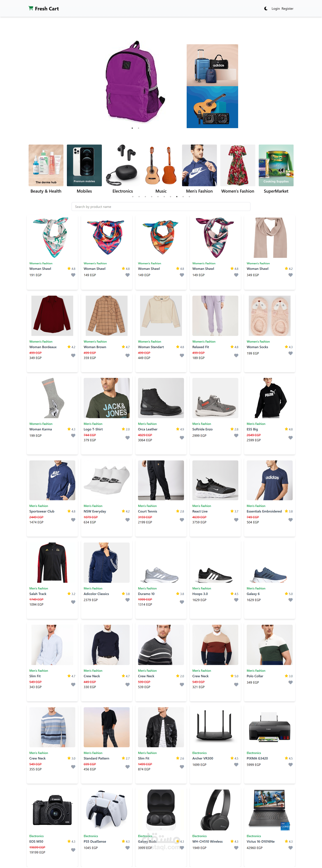
Task: Open the Register link
Action: pyautogui.click(x=287, y=9)
